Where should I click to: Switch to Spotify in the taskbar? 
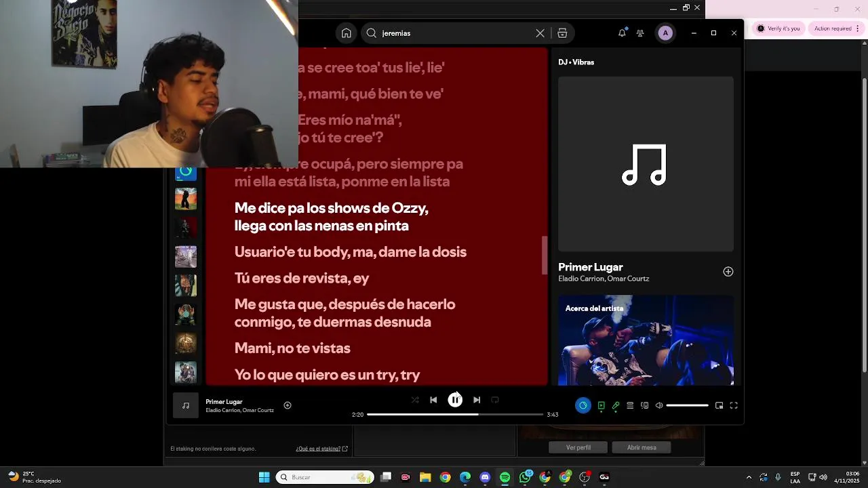505,477
